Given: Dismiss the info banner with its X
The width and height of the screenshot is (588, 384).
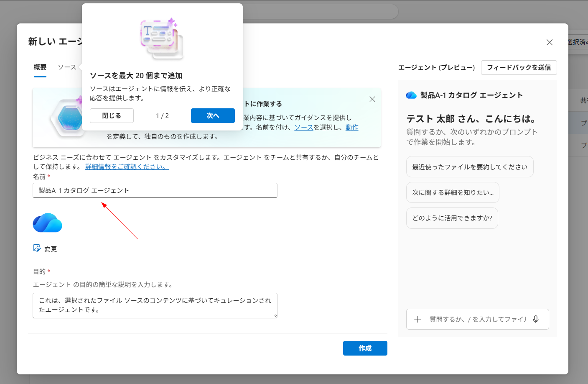Looking at the screenshot, I should point(372,99).
